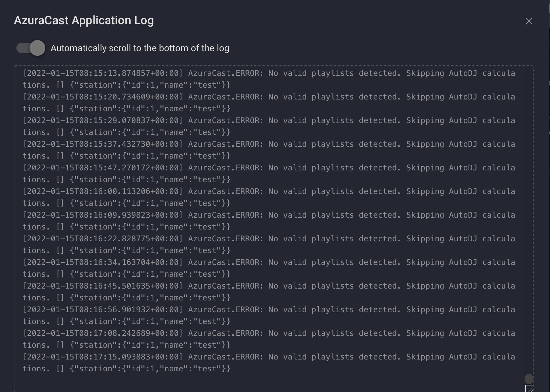Click the last log line timestamped 08:17:15.093883

[x=103, y=357]
